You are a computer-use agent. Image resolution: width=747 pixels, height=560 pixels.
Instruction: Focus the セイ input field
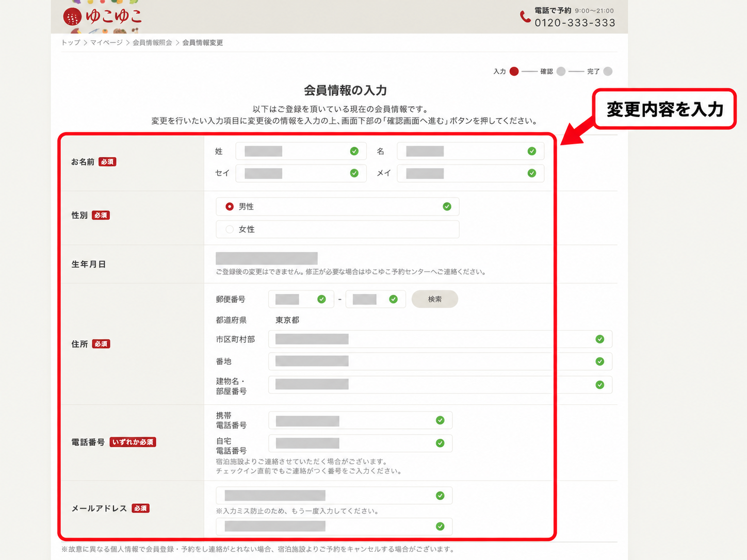(x=301, y=173)
